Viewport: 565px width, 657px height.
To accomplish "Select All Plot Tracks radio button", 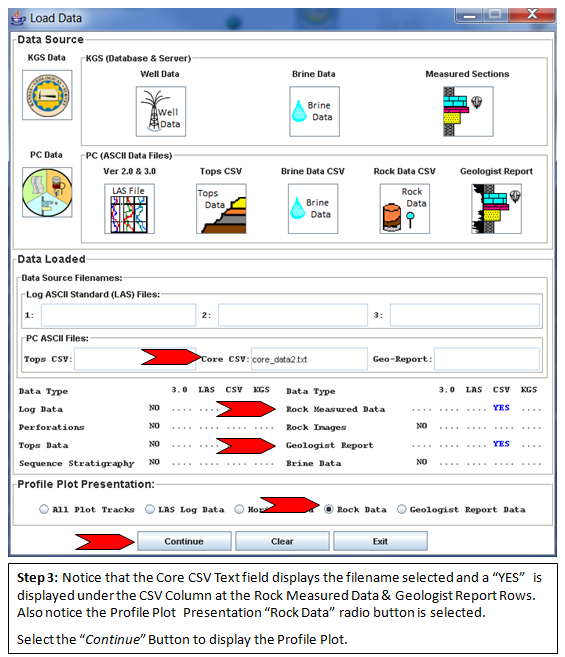I will [x=44, y=509].
